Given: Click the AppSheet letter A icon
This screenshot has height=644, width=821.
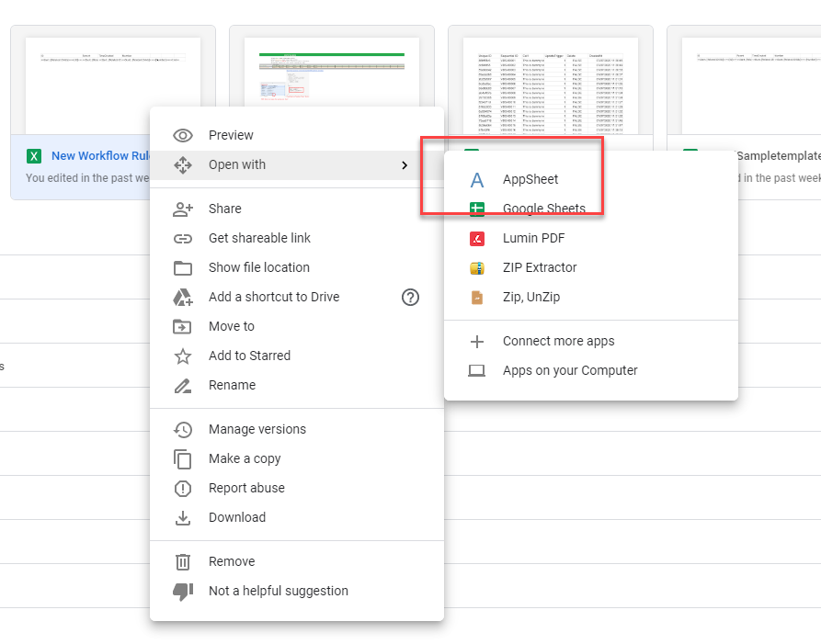Looking at the screenshot, I should tap(477, 180).
